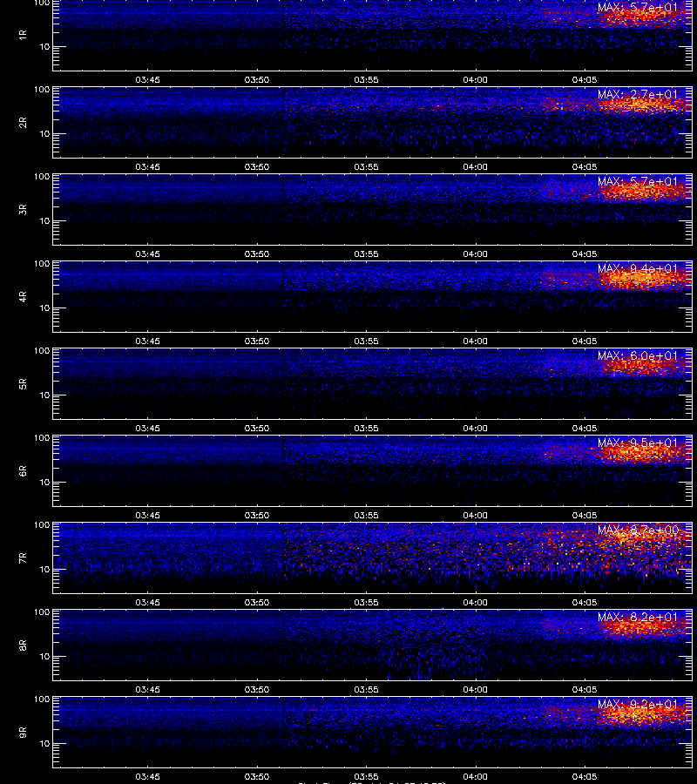This screenshot has height=784, width=697.
Task: Select the MAX: 8.7e+00 annotation in panel 7R
Action: 638,530
